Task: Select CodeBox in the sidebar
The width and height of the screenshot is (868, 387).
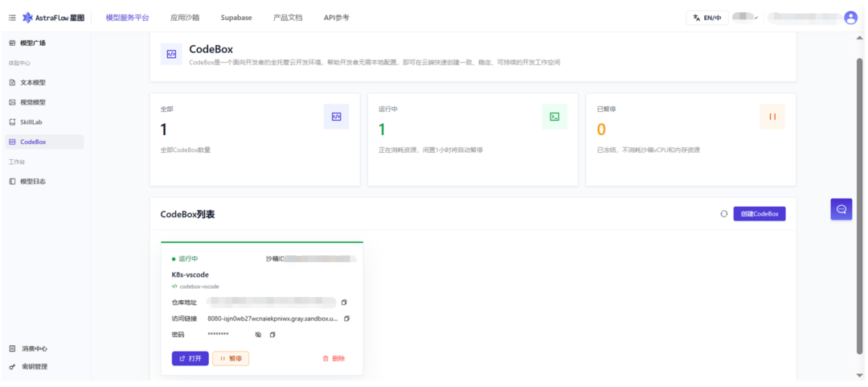Action: tap(44, 142)
